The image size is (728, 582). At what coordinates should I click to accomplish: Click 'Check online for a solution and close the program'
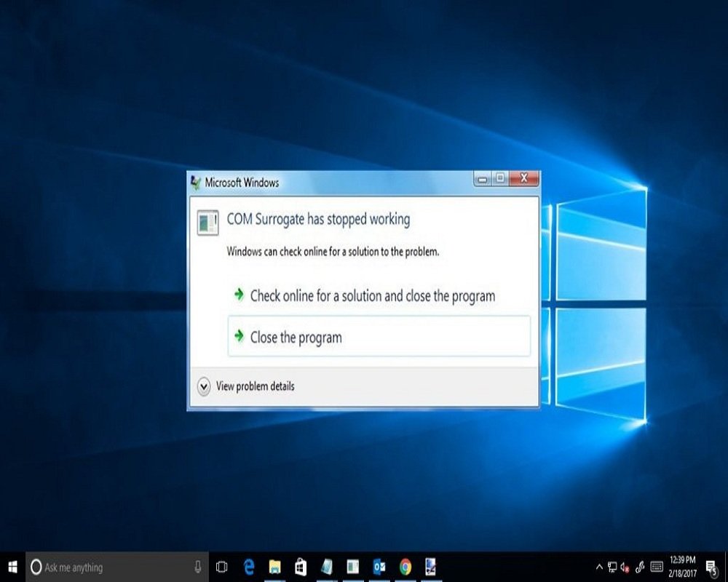coord(372,295)
